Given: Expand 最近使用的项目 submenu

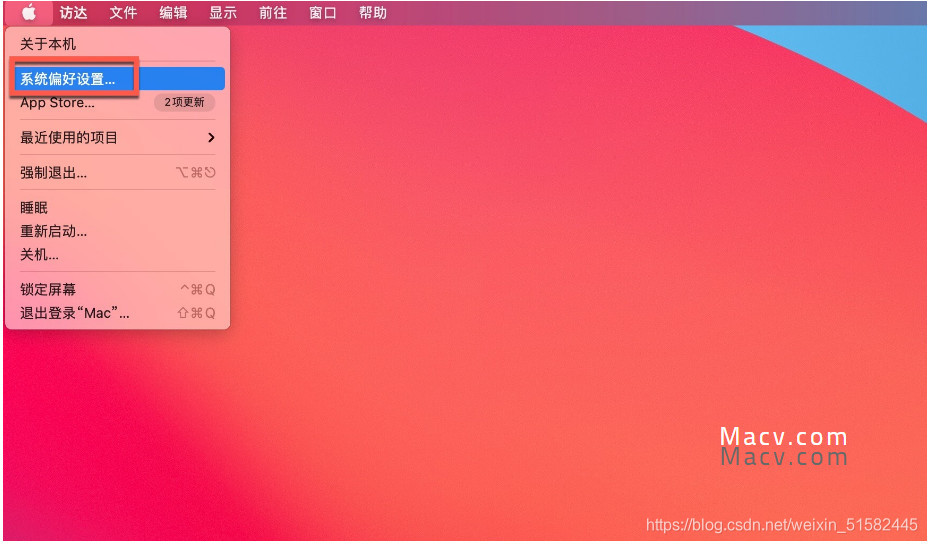Looking at the screenshot, I should click(x=117, y=138).
